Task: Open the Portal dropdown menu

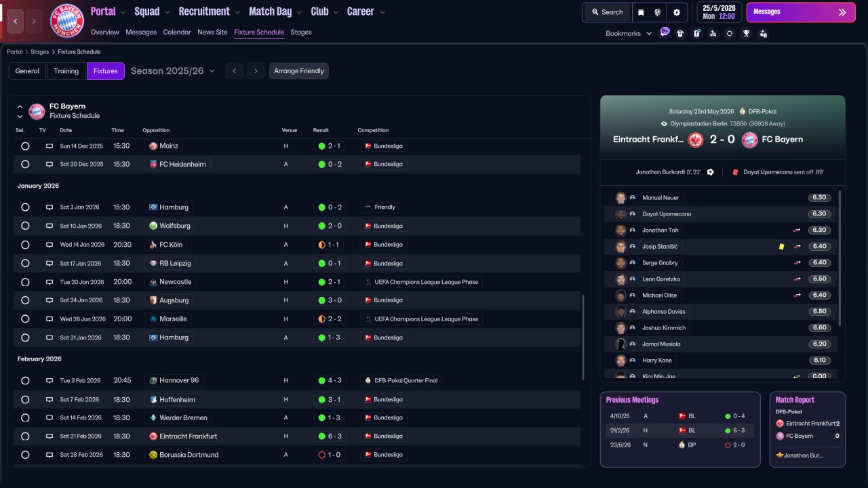Action: [108, 12]
